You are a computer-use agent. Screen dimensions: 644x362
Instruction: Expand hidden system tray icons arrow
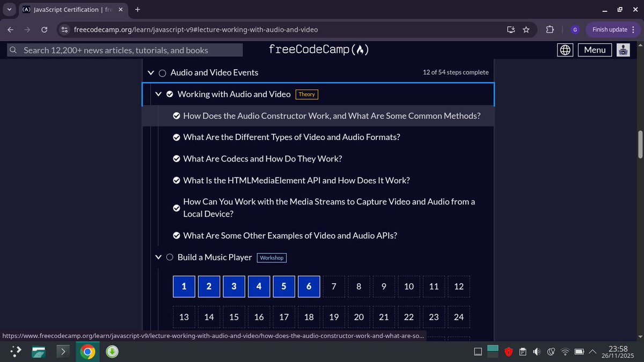593,352
